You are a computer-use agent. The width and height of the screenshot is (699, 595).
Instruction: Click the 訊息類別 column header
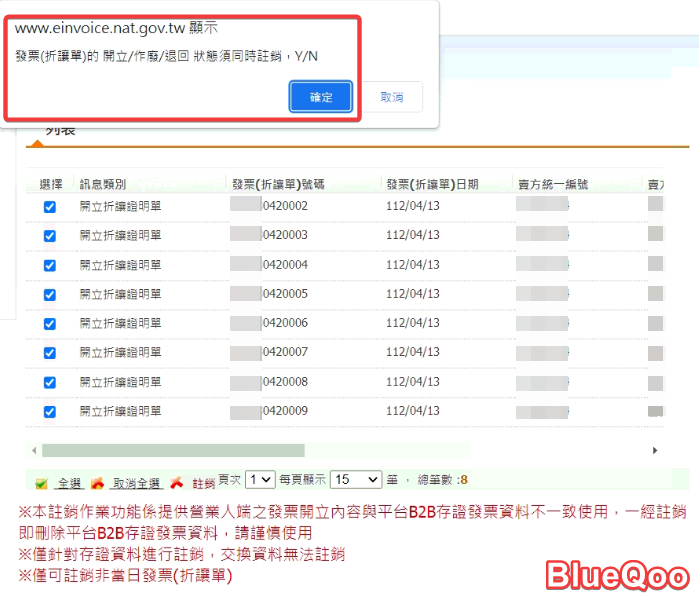(x=103, y=184)
